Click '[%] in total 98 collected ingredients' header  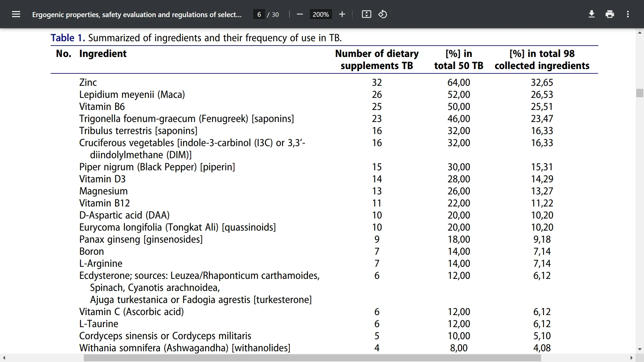tap(542, 60)
